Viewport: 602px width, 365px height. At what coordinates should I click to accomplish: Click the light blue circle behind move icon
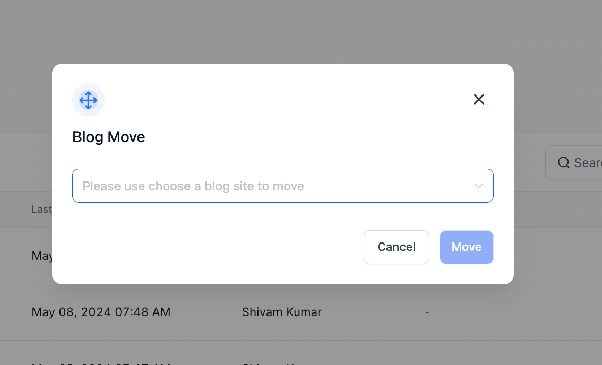point(88,100)
